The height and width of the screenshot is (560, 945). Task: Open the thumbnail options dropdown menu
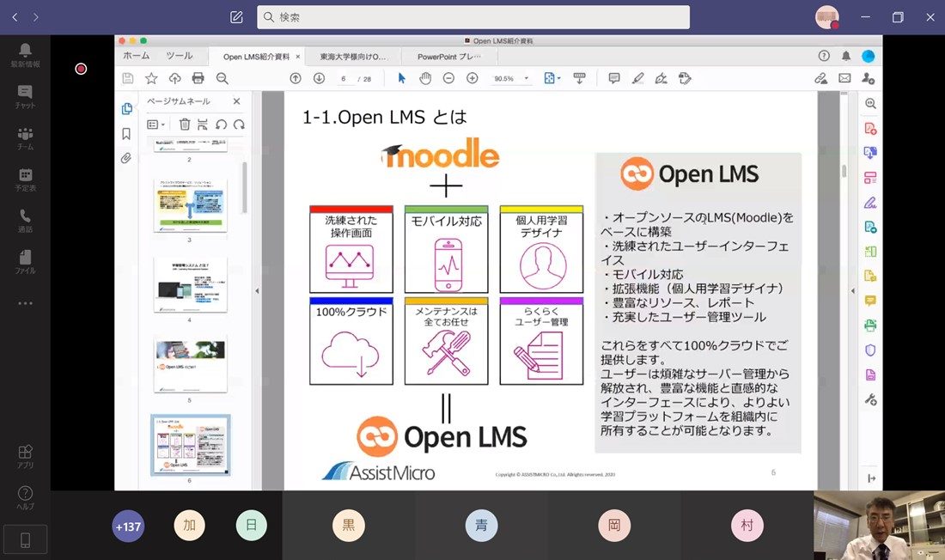[x=155, y=125]
